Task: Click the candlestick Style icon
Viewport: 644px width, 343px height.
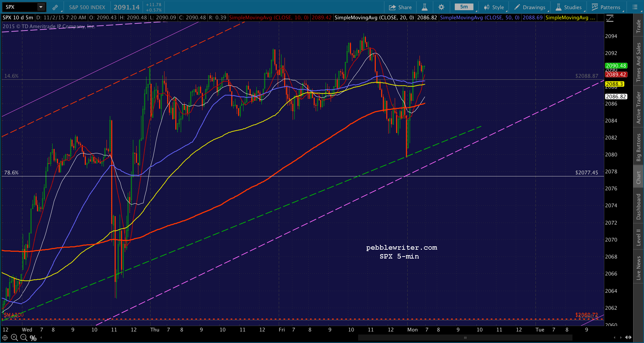Action: [x=487, y=7]
